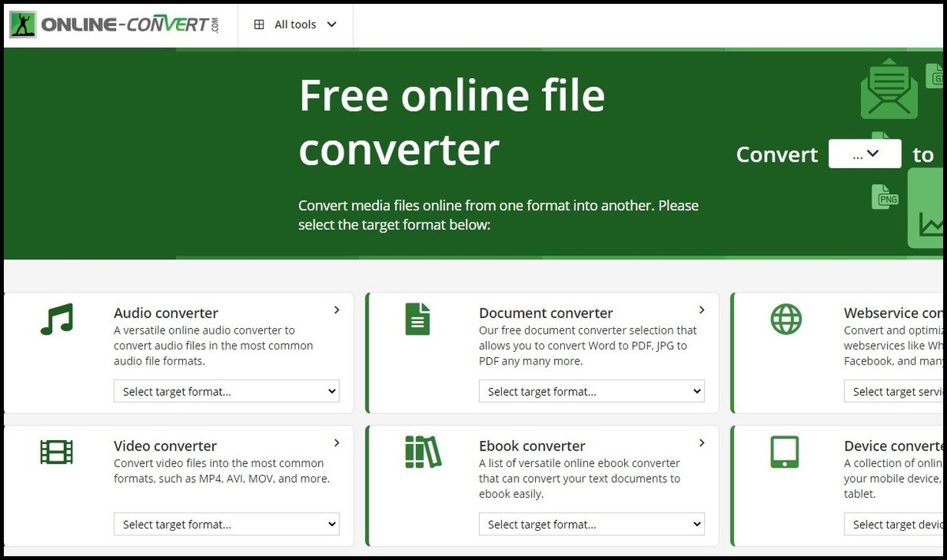Open Ebook converter target format dropdown
The image size is (947, 560).
pyautogui.click(x=592, y=525)
